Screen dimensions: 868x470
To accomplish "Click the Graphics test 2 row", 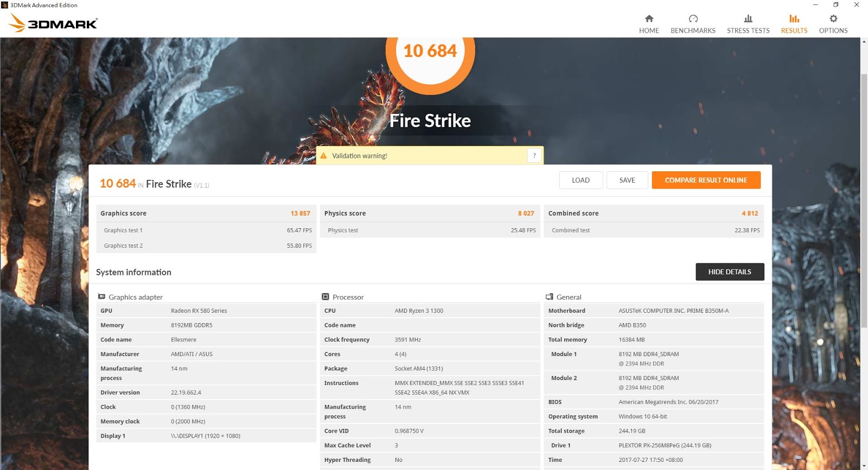I will [x=206, y=246].
